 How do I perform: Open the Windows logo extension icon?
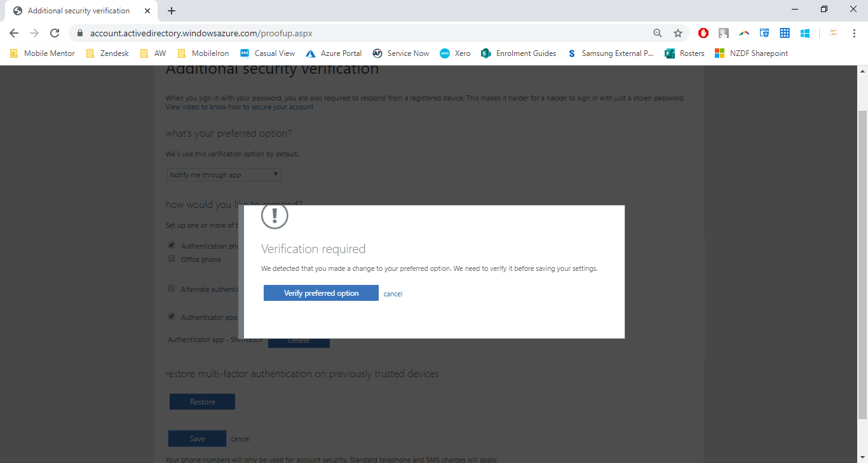pyautogui.click(x=805, y=33)
